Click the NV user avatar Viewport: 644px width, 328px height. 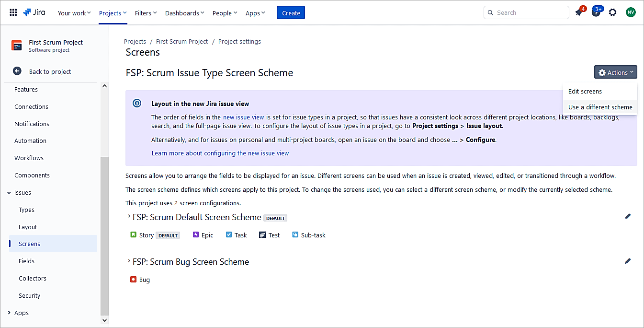(x=631, y=13)
